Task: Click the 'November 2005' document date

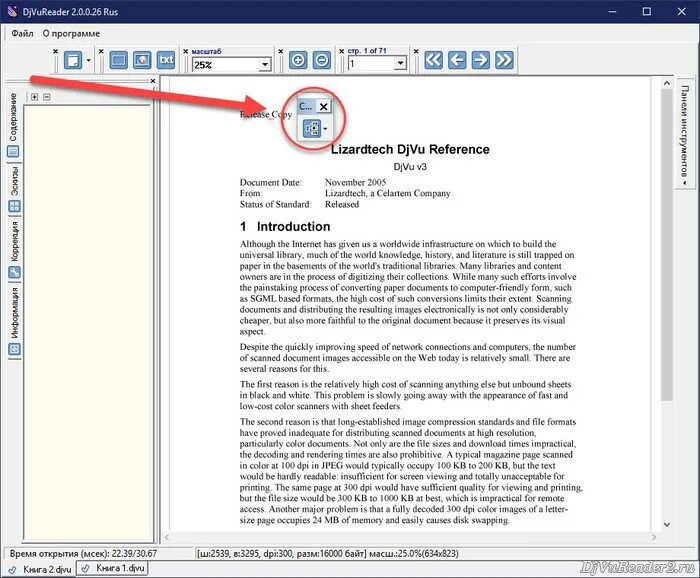Action: [355, 182]
